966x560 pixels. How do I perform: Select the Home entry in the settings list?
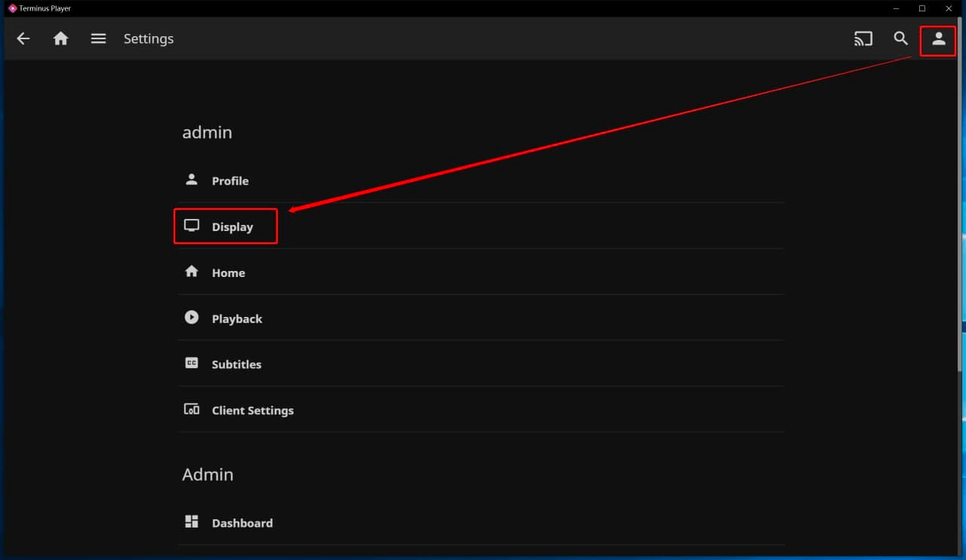click(228, 273)
